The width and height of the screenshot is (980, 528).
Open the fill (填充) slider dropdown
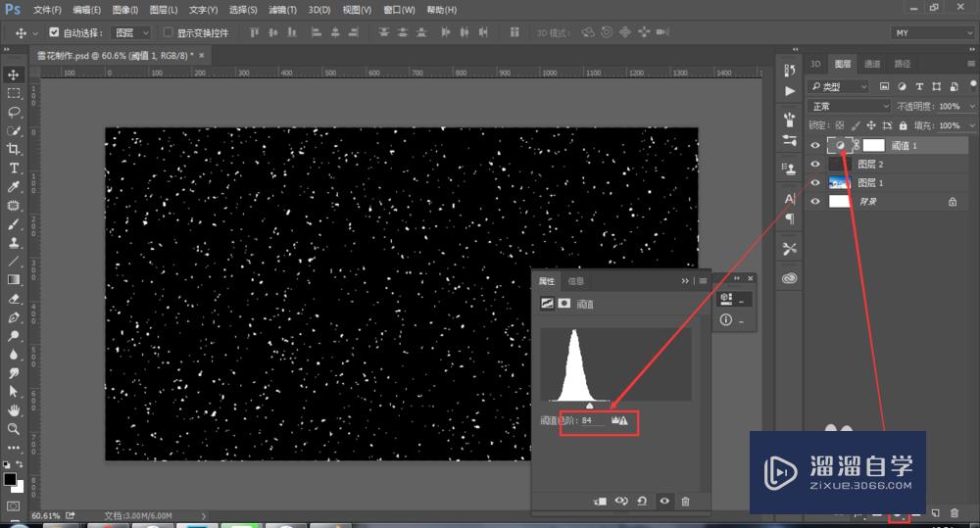pos(972,125)
